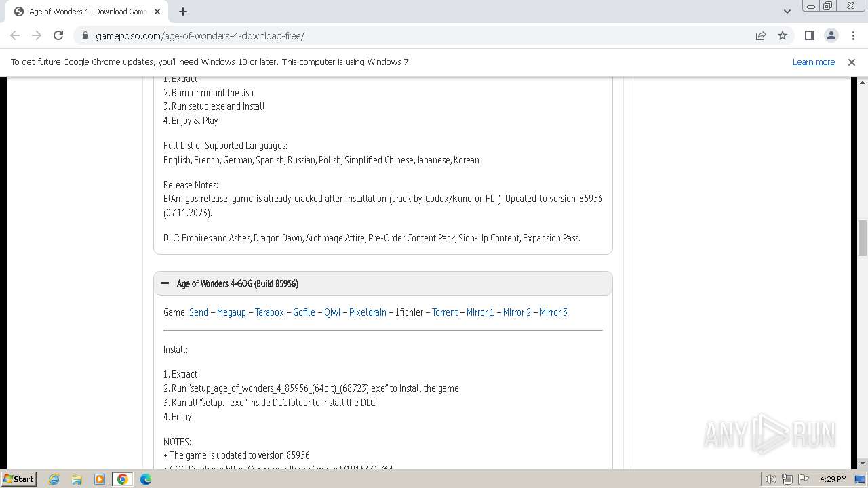View site information lock icon
The width and height of the screenshot is (868, 488).
point(85,35)
